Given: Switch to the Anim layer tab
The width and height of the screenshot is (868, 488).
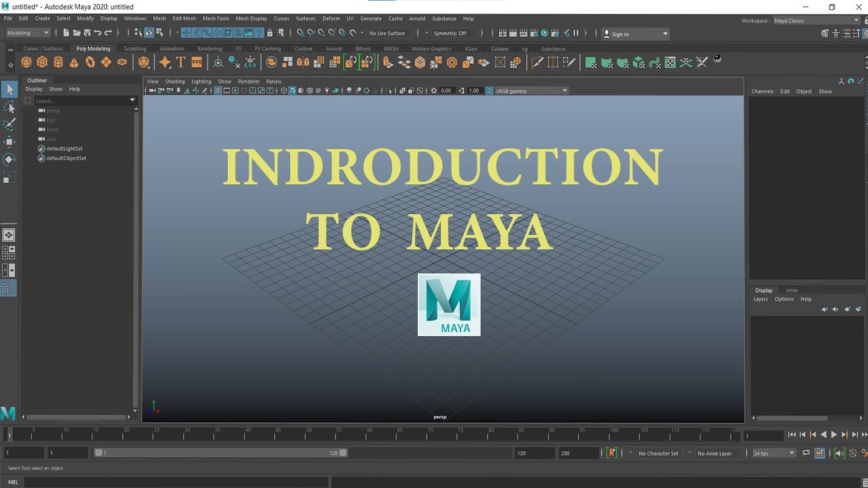Looking at the screenshot, I should (791, 290).
